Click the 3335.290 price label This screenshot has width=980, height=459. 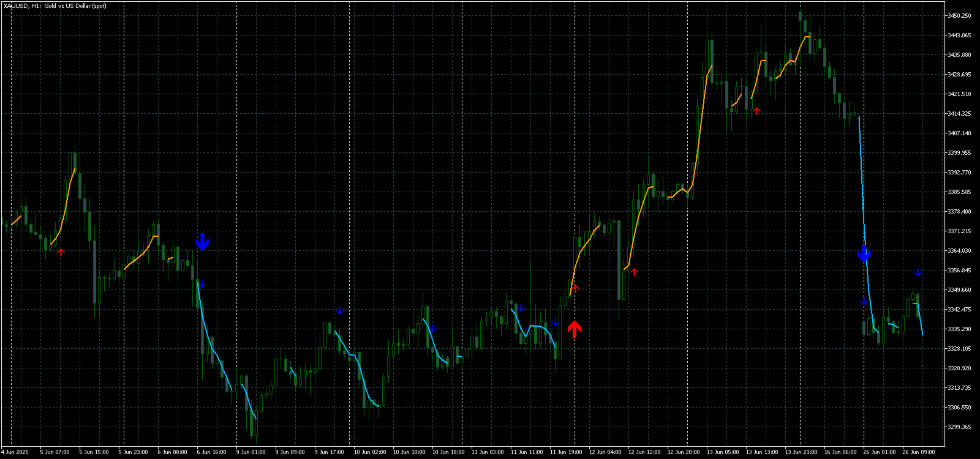tap(959, 329)
